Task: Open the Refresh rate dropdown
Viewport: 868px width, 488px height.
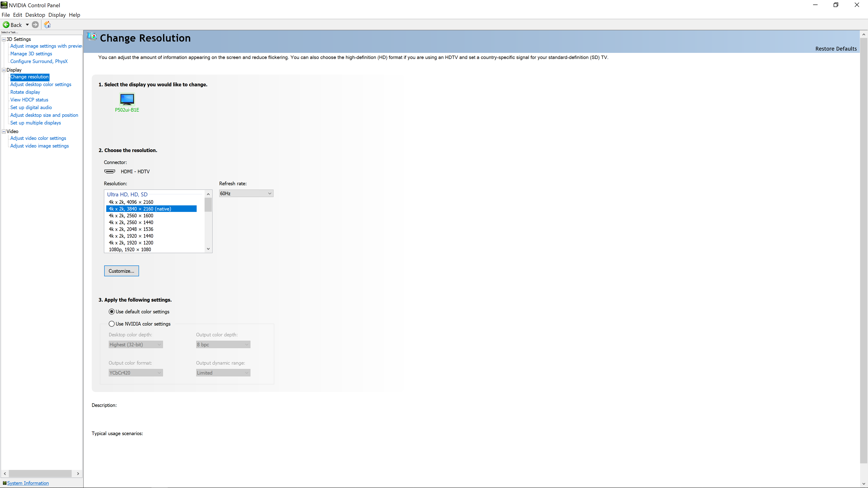Action: (x=246, y=193)
